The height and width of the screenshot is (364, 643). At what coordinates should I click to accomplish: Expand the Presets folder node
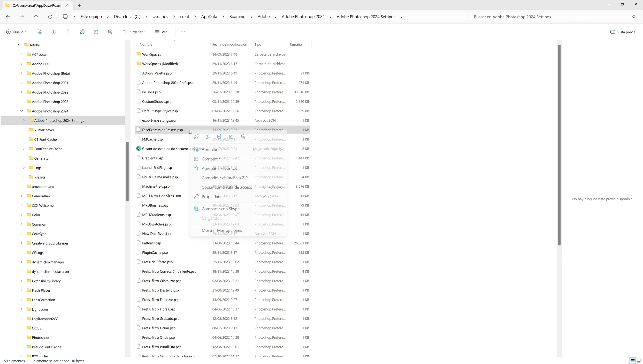click(24, 177)
